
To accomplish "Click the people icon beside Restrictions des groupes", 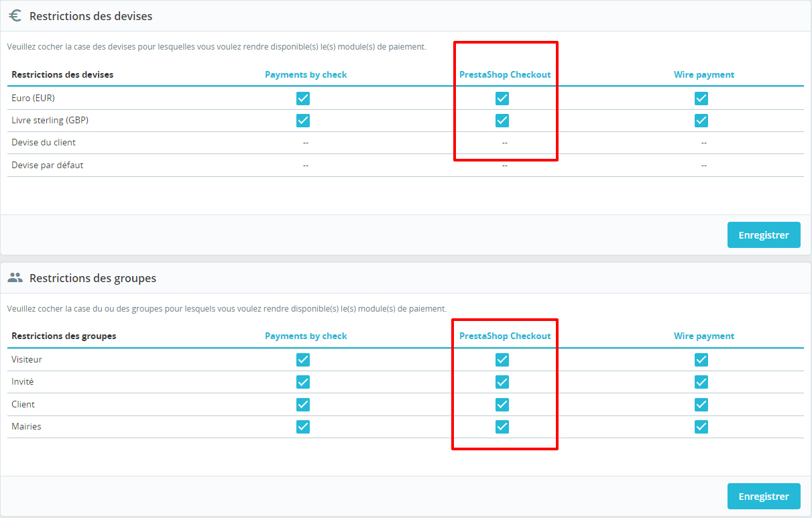I will 15,277.
